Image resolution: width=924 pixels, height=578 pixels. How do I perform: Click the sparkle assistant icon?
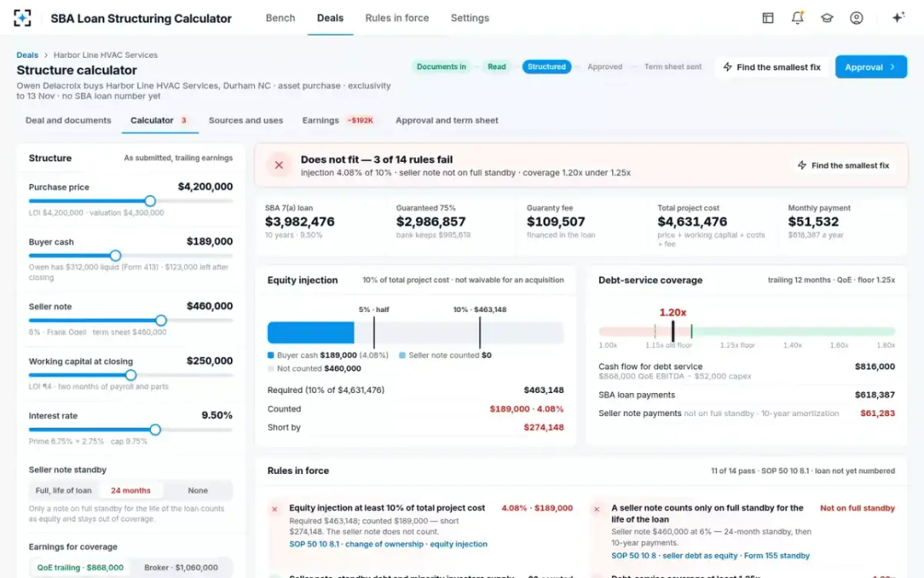click(898, 18)
